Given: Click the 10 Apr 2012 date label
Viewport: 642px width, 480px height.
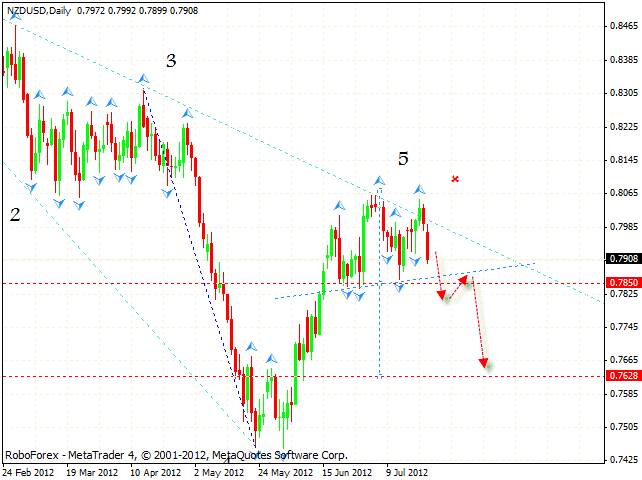Looking at the screenshot, I should (155, 472).
